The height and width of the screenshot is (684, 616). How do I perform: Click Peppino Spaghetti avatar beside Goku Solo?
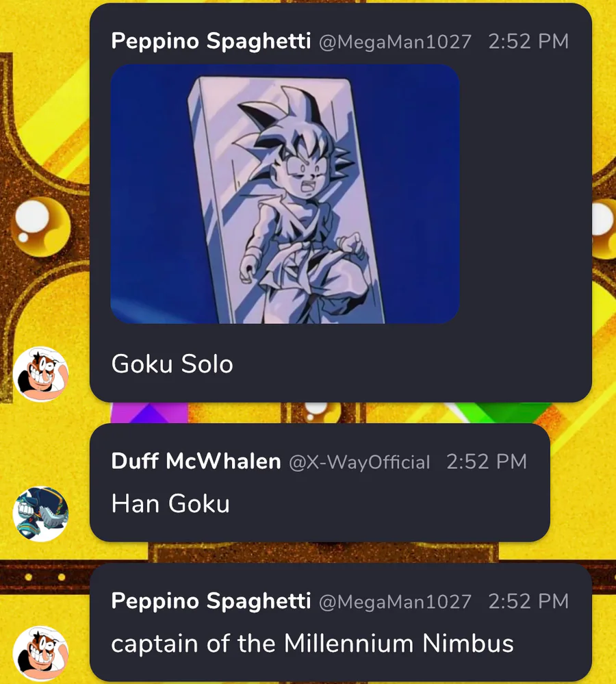(40, 374)
